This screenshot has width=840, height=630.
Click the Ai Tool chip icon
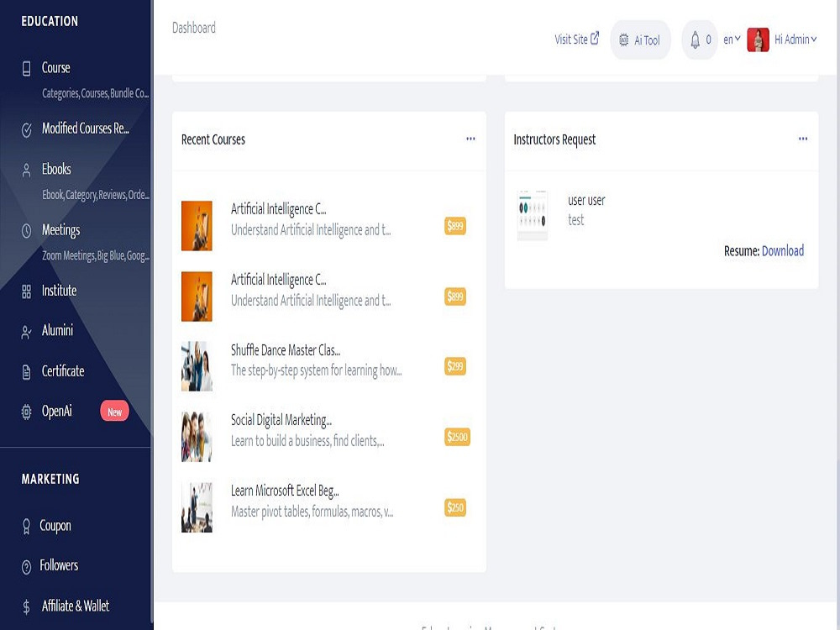coord(623,39)
